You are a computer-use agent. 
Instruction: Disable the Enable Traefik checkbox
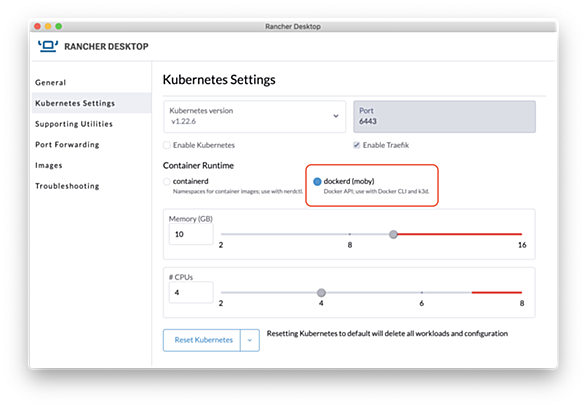(357, 145)
